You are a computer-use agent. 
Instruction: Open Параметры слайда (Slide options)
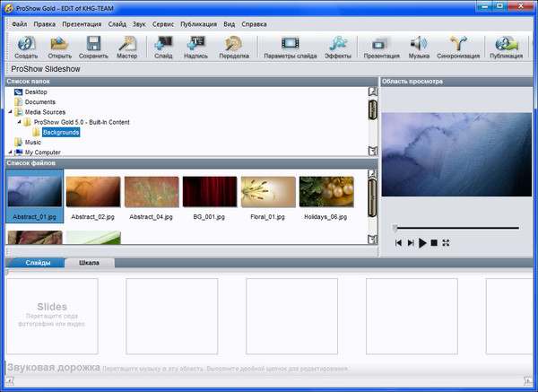(290, 43)
